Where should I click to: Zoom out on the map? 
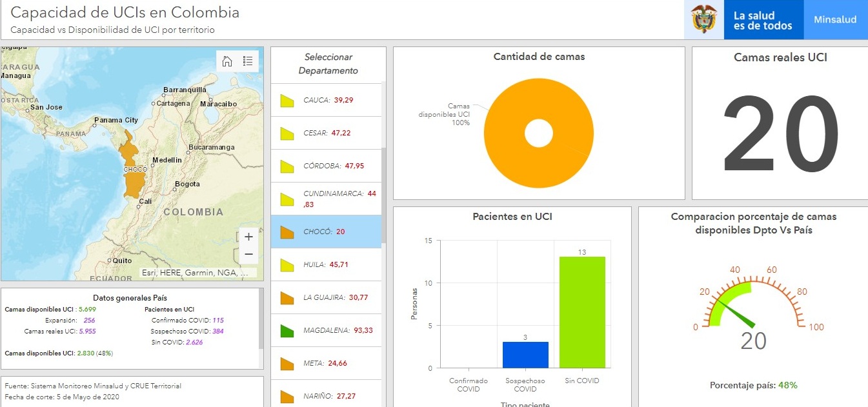(248, 255)
